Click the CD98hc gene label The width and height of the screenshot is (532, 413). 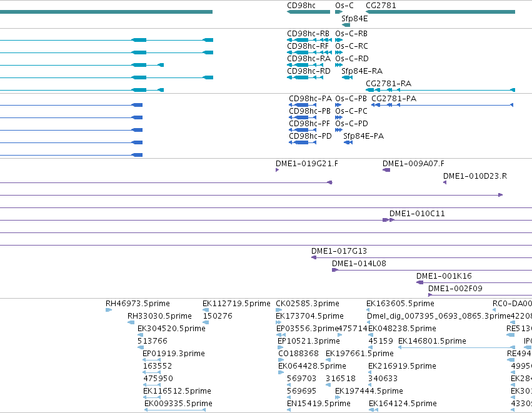(301, 6)
